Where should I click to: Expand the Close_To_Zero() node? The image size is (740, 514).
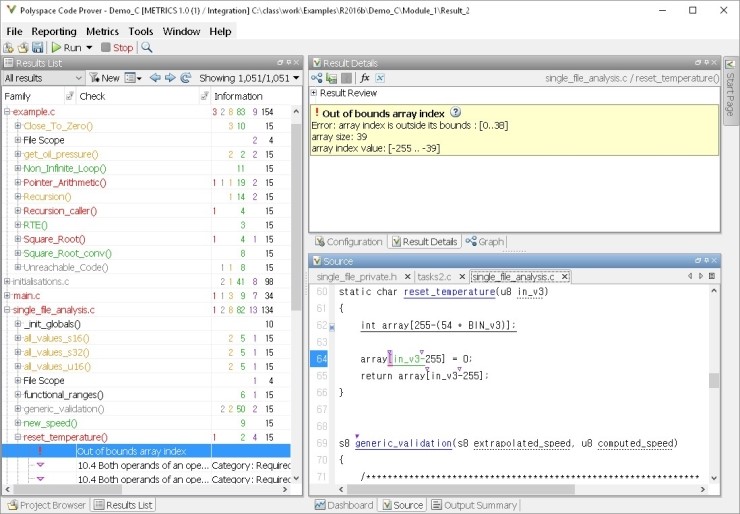pyautogui.click(x=17, y=126)
